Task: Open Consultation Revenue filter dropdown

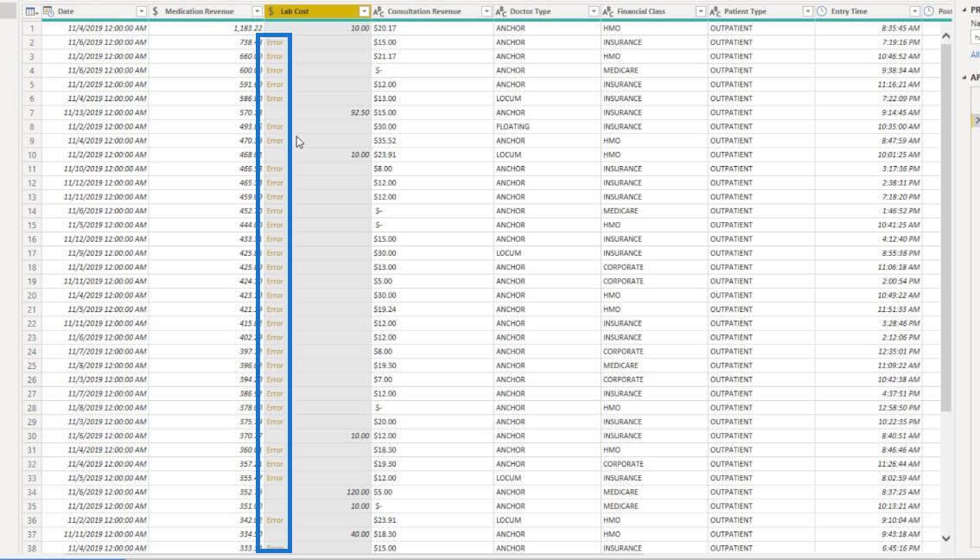Action: click(487, 11)
